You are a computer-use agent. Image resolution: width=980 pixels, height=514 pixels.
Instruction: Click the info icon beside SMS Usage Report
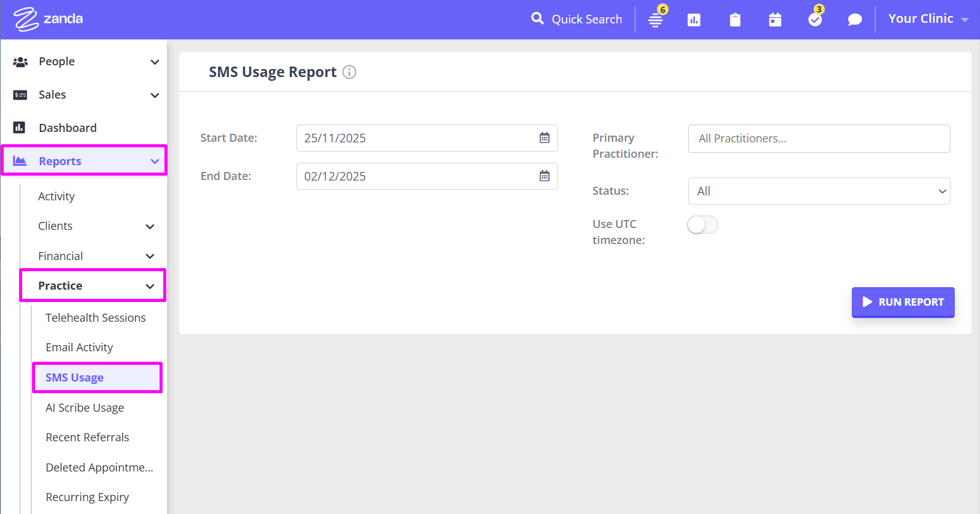point(349,72)
